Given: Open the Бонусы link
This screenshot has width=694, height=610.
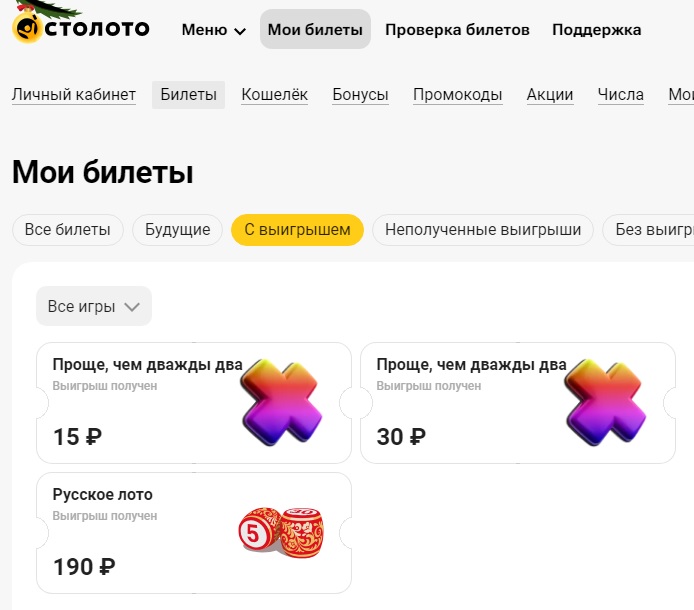Looking at the screenshot, I should (x=360, y=95).
